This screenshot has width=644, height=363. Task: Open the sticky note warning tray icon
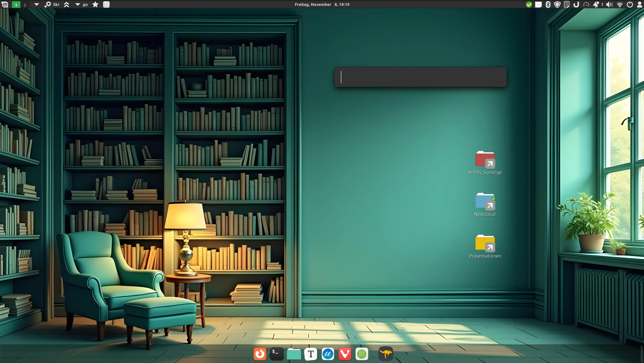[x=538, y=4]
